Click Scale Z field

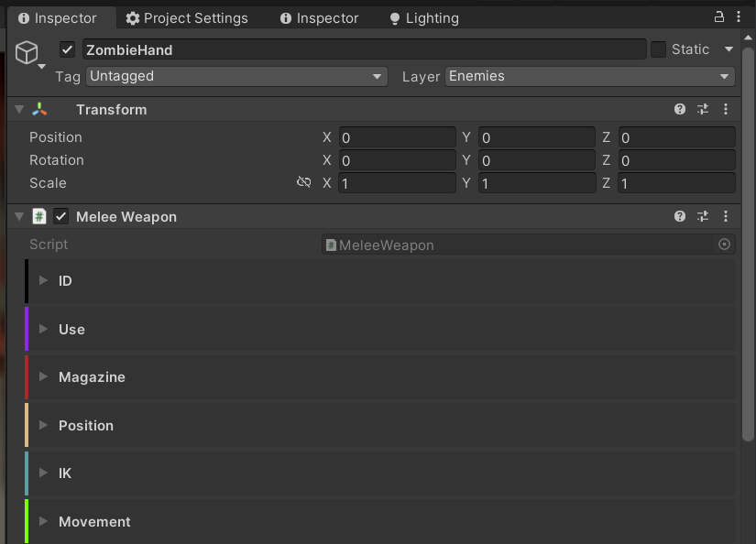(676, 183)
